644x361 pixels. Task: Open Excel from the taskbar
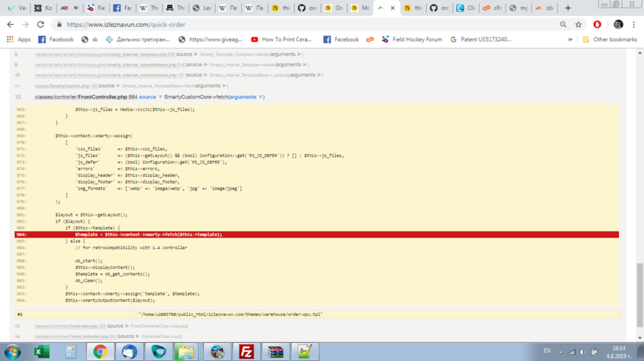coord(41,351)
